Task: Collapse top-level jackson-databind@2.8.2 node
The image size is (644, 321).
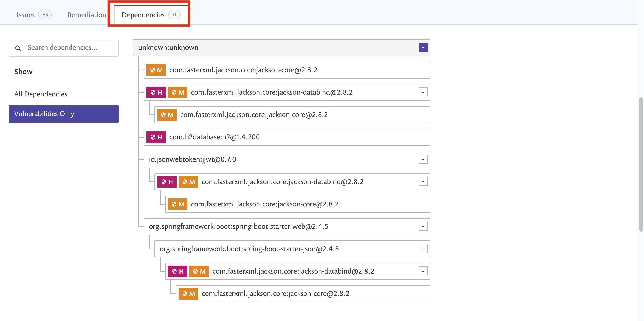Action: pyautogui.click(x=423, y=92)
